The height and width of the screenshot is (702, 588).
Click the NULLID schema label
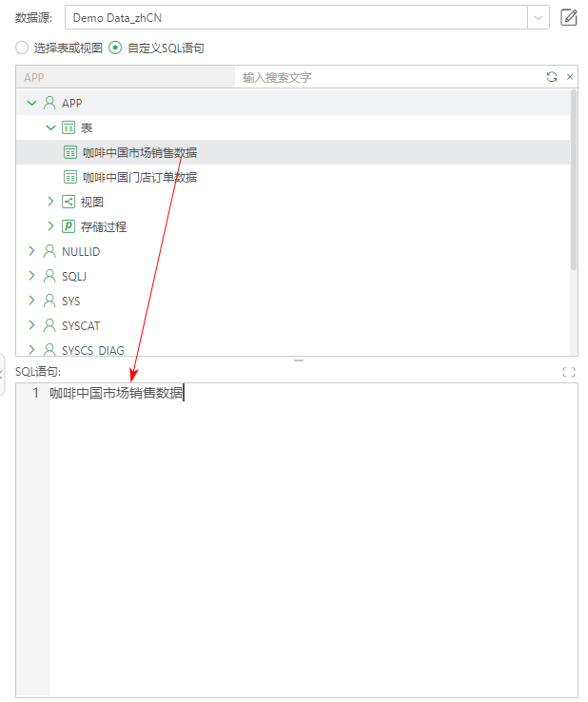pyautogui.click(x=81, y=252)
